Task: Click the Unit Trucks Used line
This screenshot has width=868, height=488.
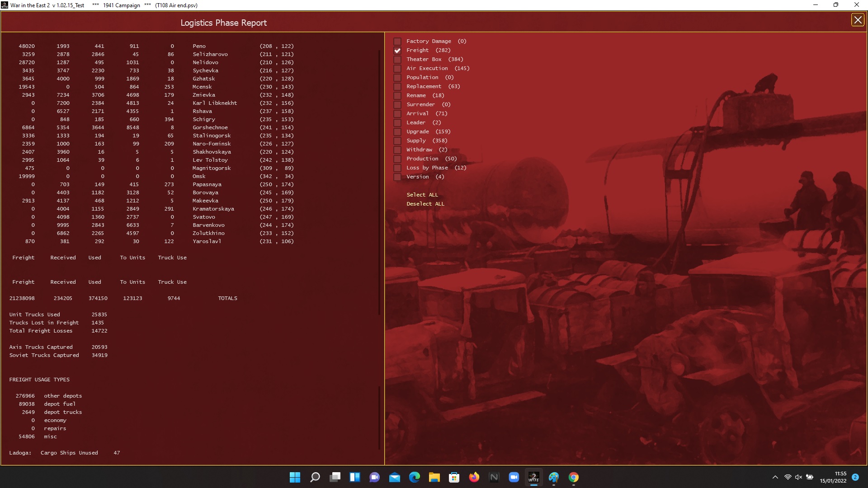Action: [x=58, y=314]
